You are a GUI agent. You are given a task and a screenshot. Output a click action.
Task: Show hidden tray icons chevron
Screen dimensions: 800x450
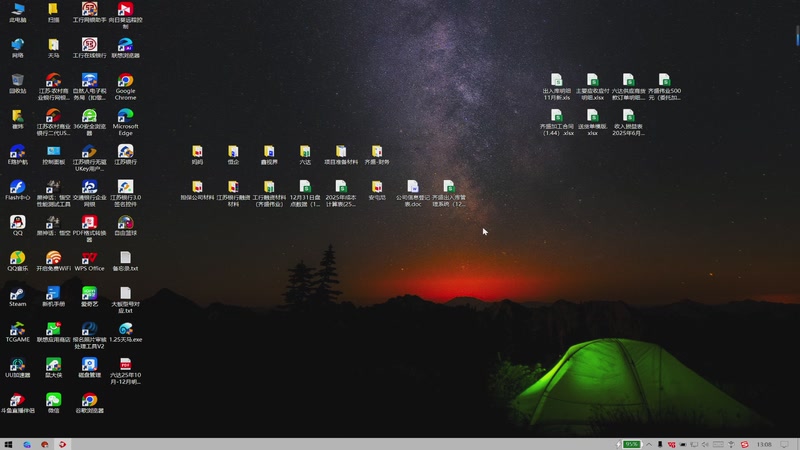[649, 444]
